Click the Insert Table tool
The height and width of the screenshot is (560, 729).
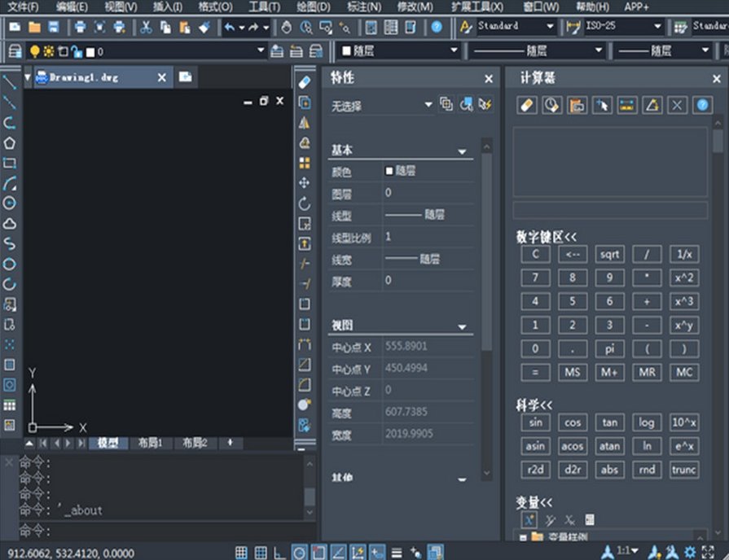pyautogui.click(x=9, y=405)
